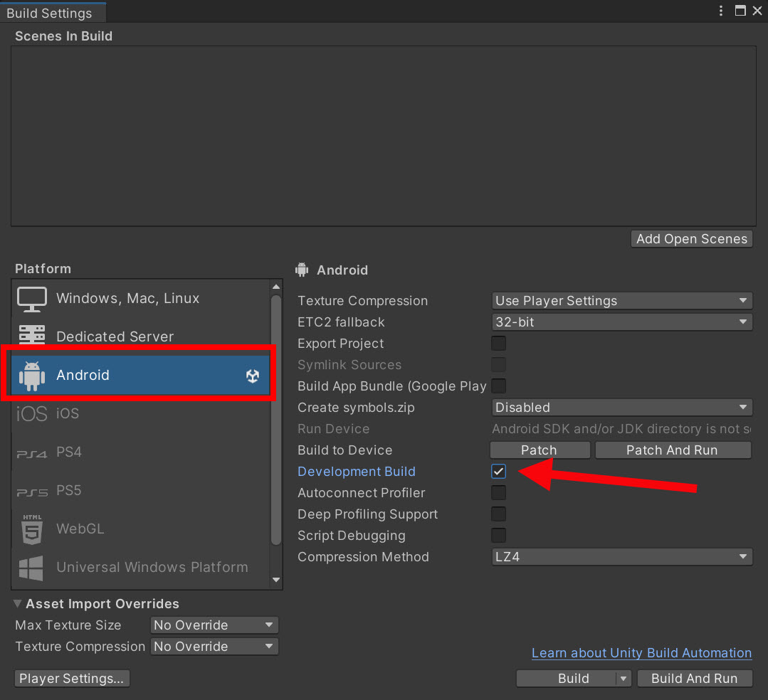This screenshot has width=768, height=700.
Task: Click platform list scroll up arrow
Action: coord(276,287)
